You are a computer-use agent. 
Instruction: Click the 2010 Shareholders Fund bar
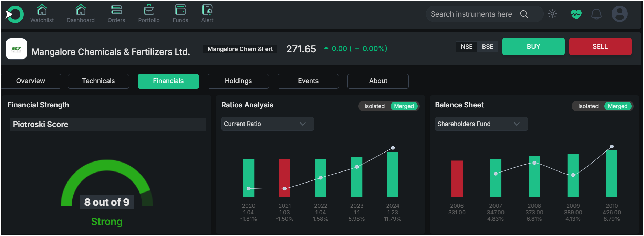click(612, 174)
